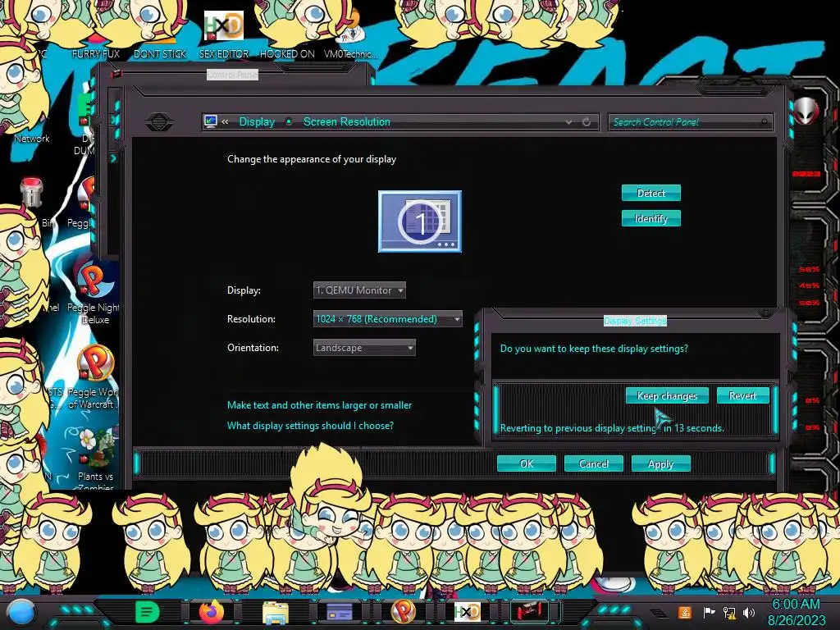
Task: Refresh the Control Panel page
Action: (x=587, y=122)
